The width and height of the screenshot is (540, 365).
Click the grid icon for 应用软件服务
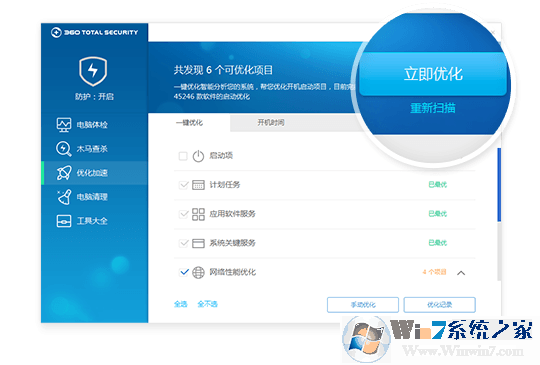tap(198, 214)
